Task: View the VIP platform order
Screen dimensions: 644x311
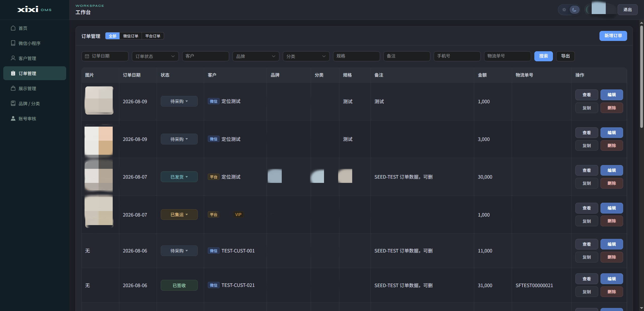Action: [587, 208]
